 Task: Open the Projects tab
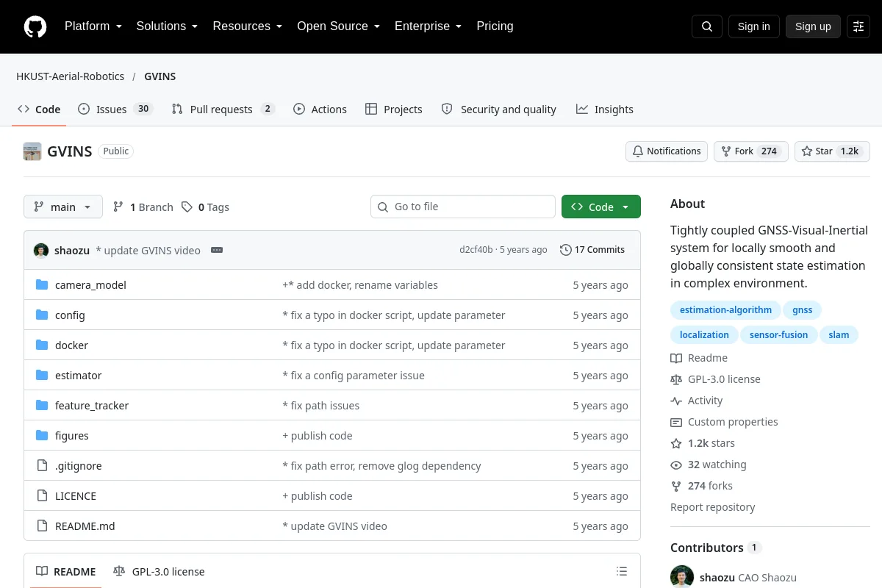coord(394,110)
